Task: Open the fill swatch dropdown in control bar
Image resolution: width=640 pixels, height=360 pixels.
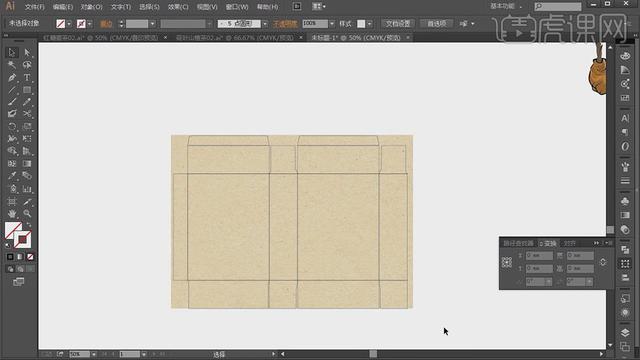Action: (x=69, y=24)
